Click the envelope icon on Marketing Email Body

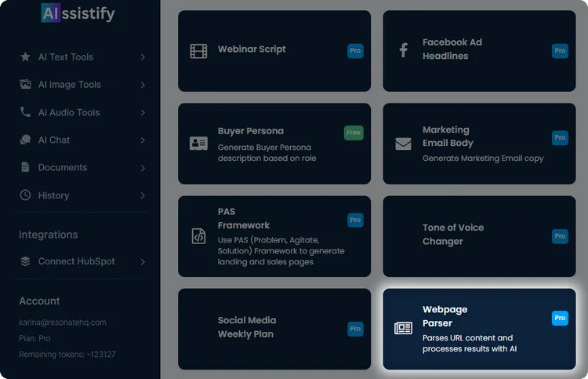pyautogui.click(x=403, y=144)
